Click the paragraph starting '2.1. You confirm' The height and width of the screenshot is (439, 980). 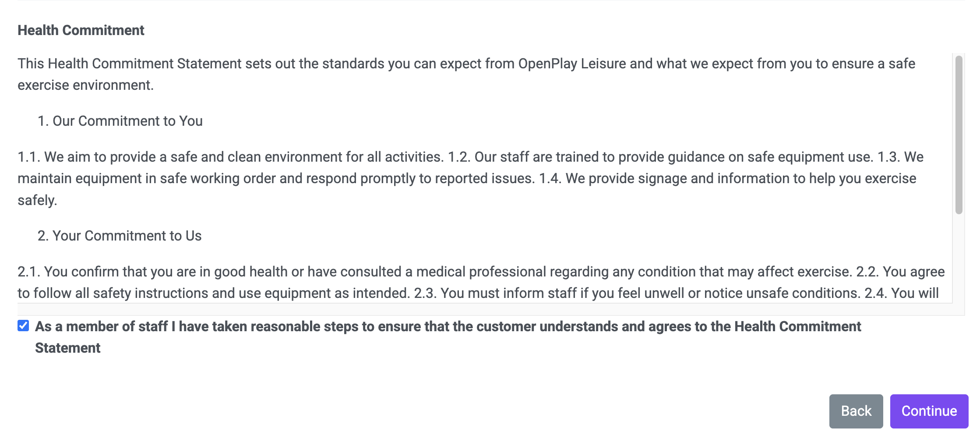click(x=481, y=282)
